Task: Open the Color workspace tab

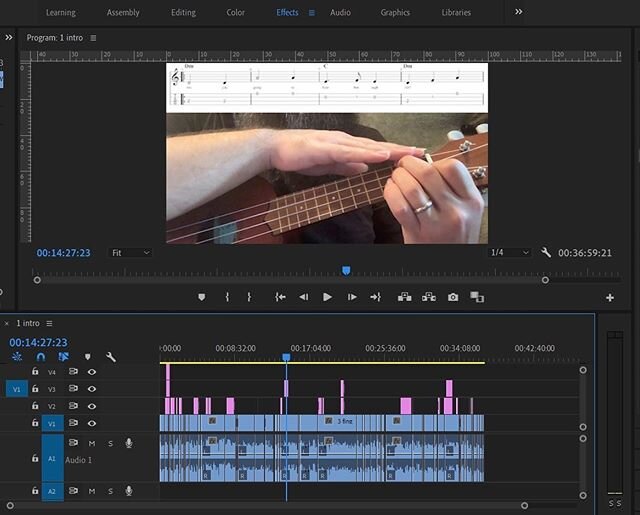Action: (x=236, y=13)
